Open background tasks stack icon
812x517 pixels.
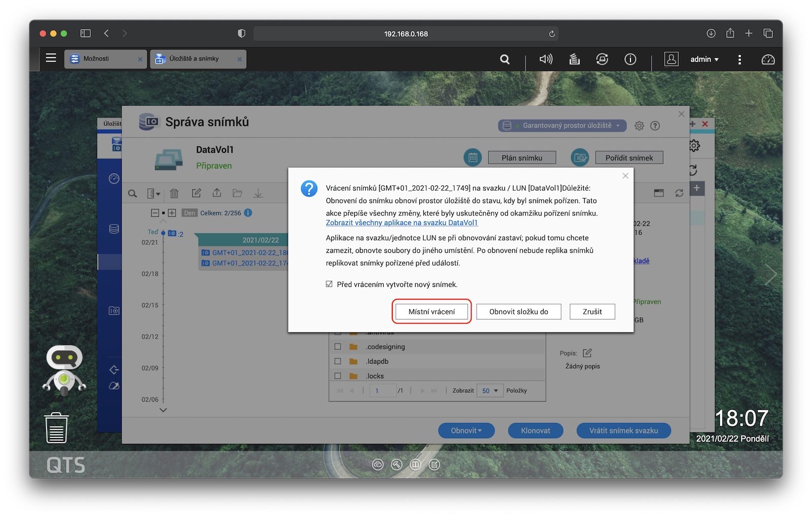[x=574, y=59]
